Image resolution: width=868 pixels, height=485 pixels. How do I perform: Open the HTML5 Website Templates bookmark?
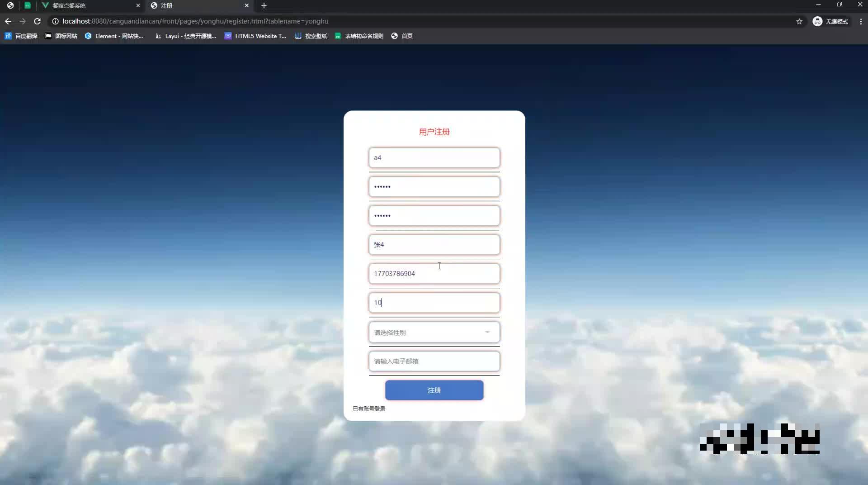pyautogui.click(x=255, y=36)
